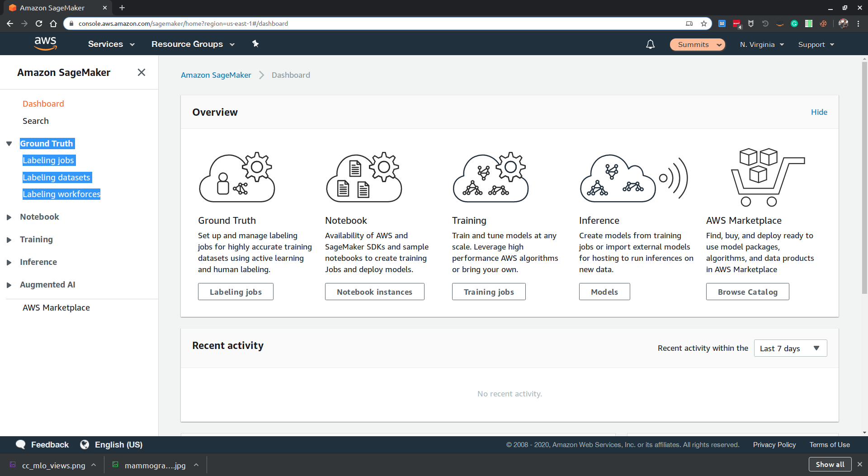Open the notifications bell icon
This screenshot has width=868, height=476.
[650, 44]
